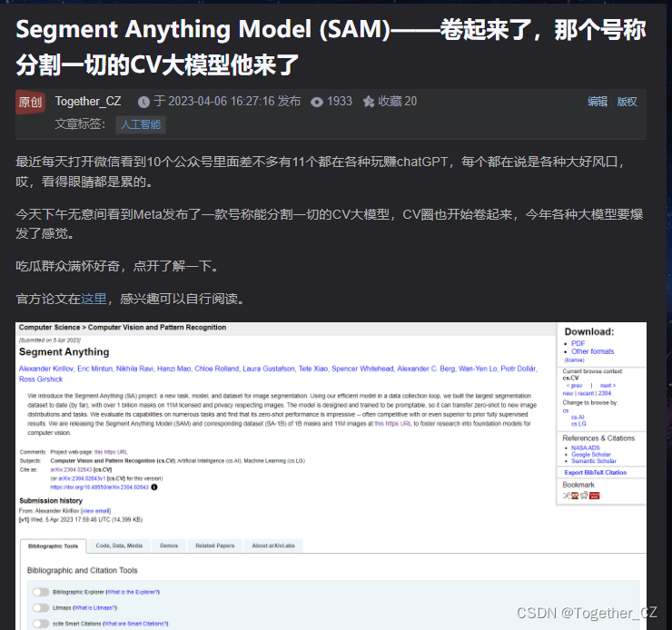Click the publish date 2023-04-06 16:27:16
Screen dimensions: 672x630
click(222, 101)
